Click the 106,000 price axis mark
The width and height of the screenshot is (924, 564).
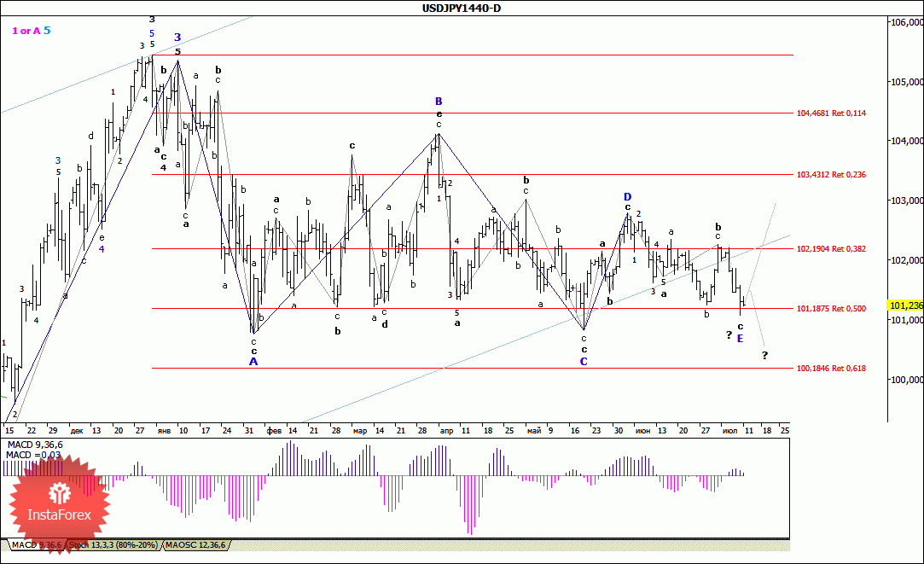[906, 22]
